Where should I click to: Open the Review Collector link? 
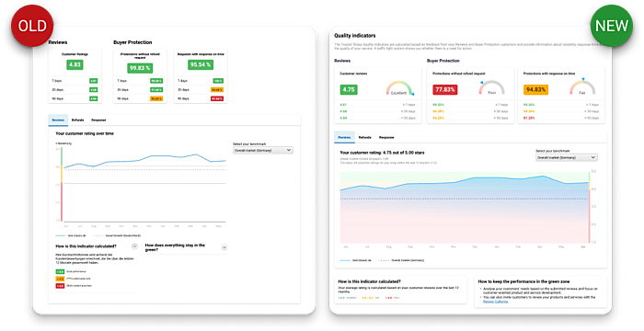pos(495,302)
